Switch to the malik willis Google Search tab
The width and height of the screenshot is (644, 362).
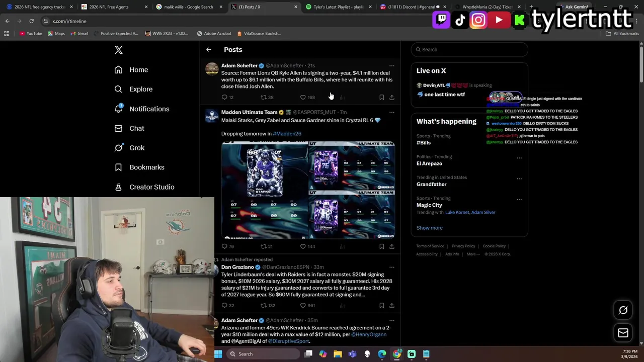point(189,7)
